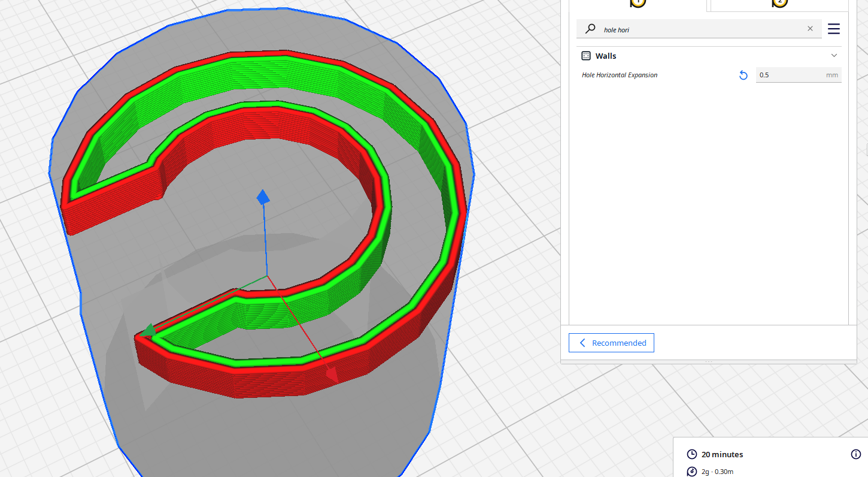Open the settings visibility hamburger menu
This screenshot has width=868, height=477.
pos(833,29)
